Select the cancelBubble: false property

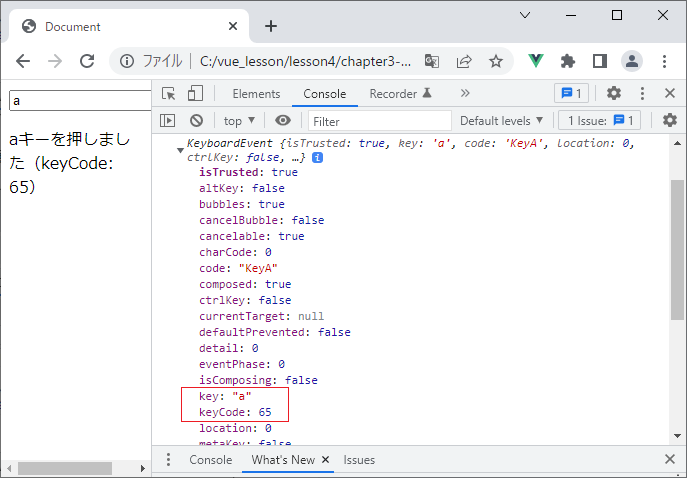262,220
